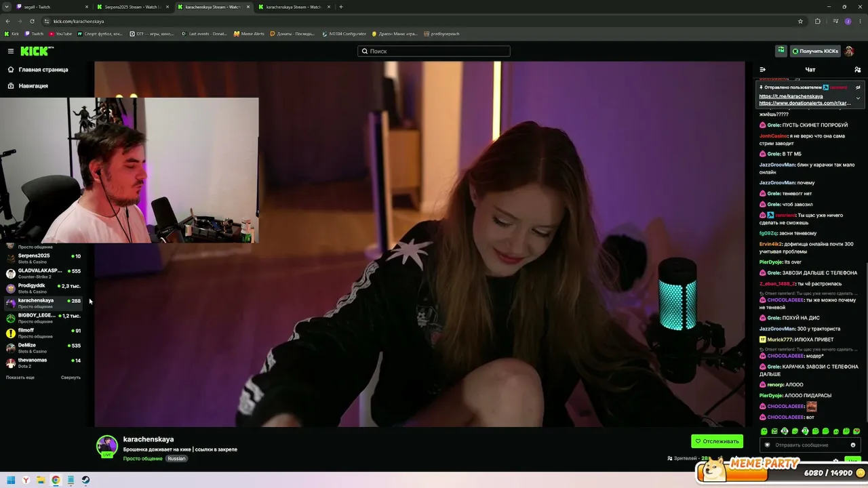The image size is (868, 488).
Task: Open the Навигация browse section
Action: click(x=28, y=86)
